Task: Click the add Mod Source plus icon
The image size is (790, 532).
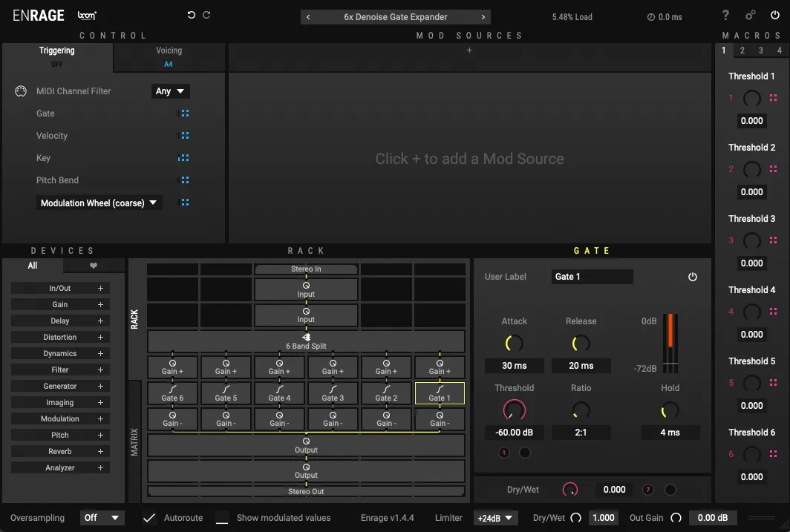Action: click(469, 50)
